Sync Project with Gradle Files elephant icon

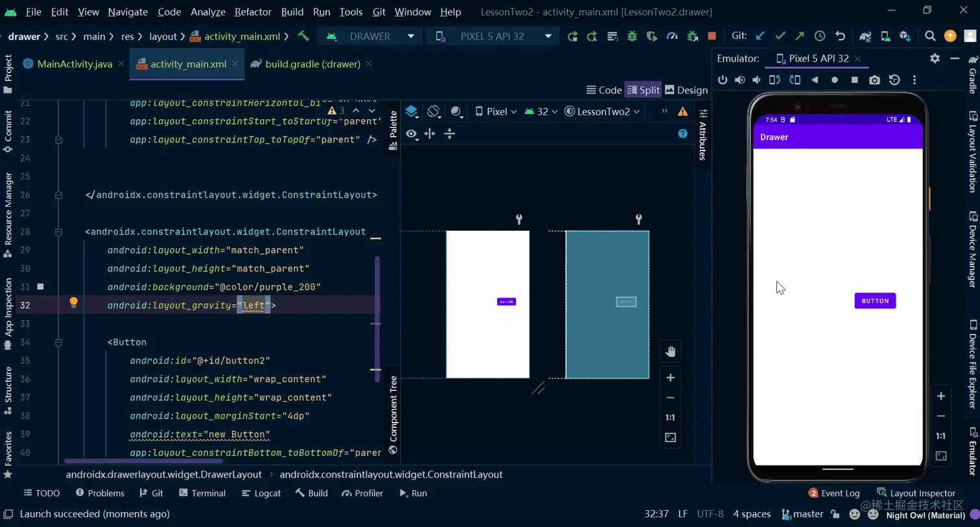[x=865, y=36]
